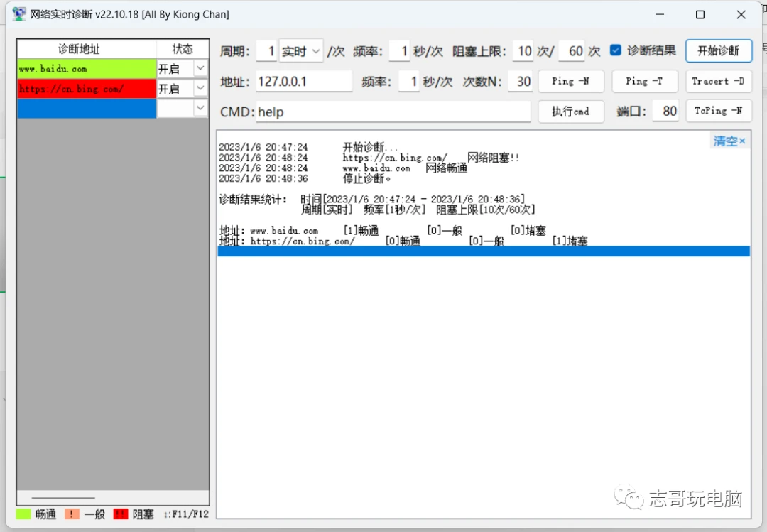Click the app icon in title bar
Screen dimensions: 767x532
[x=19, y=14]
